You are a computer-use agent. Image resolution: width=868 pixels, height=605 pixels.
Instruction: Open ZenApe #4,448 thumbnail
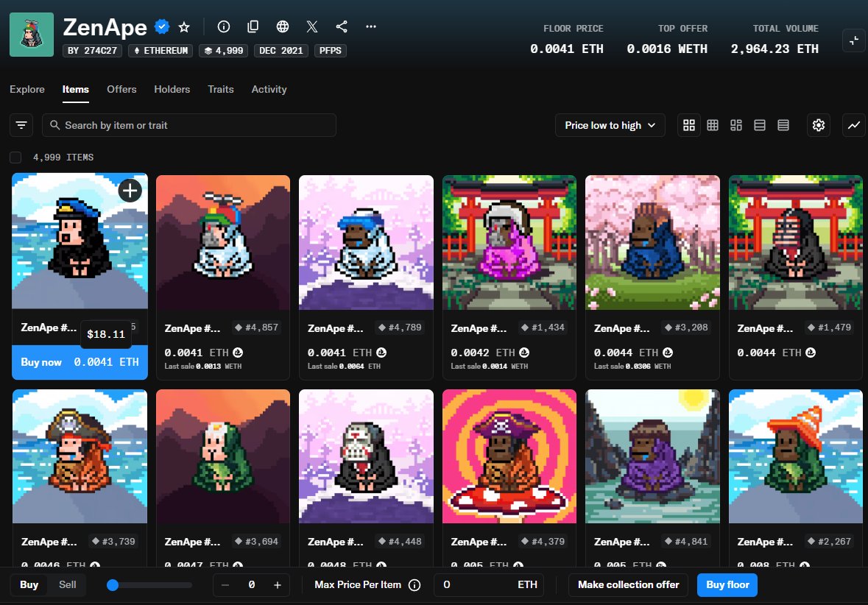[x=366, y=456]
